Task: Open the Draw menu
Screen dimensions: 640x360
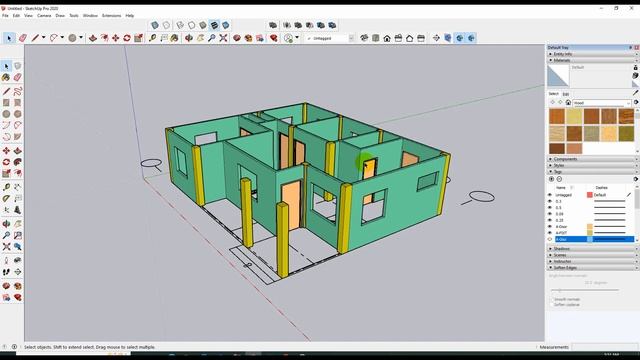Action: click(60, 16)
